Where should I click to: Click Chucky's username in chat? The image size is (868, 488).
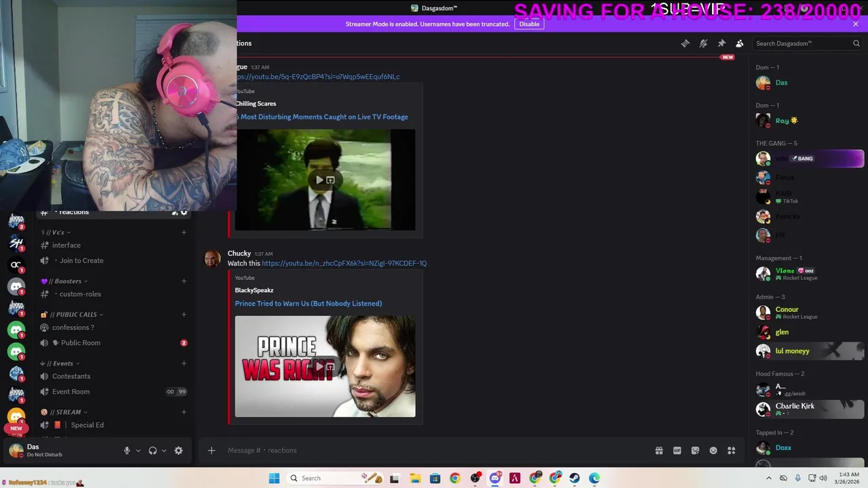point(239,253)
